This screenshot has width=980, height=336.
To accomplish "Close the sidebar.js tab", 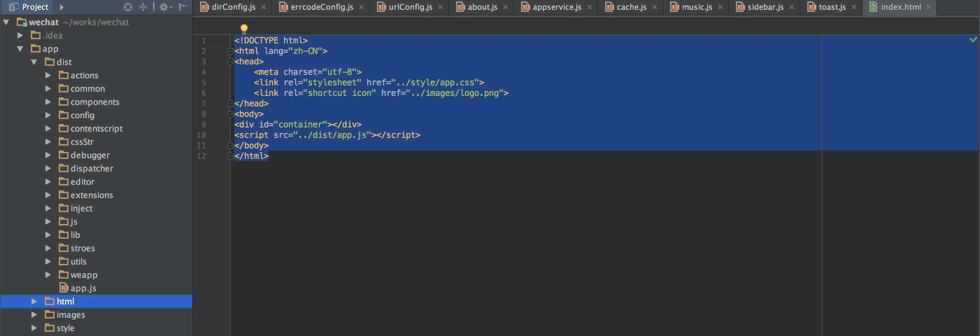I will pos(792,7).
